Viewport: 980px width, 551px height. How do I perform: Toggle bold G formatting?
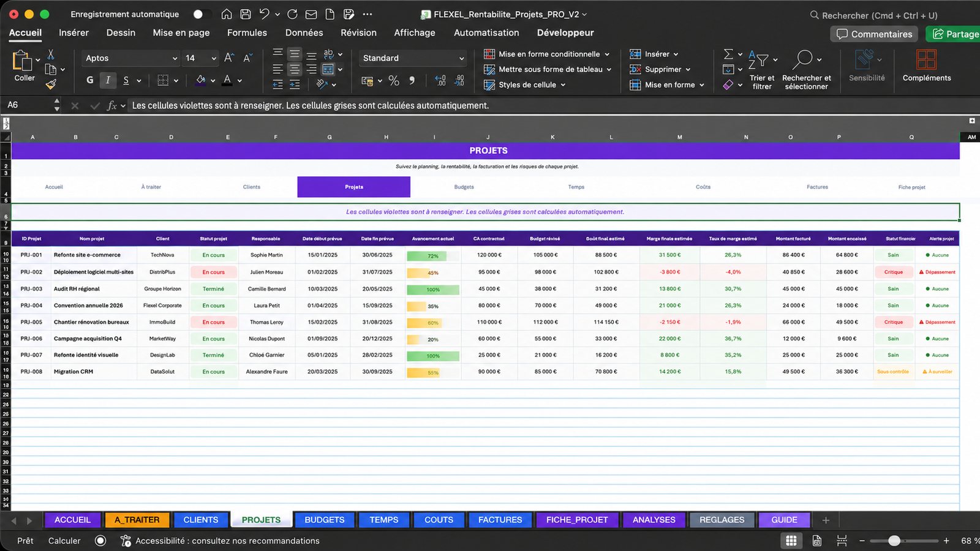click(90, 80)
